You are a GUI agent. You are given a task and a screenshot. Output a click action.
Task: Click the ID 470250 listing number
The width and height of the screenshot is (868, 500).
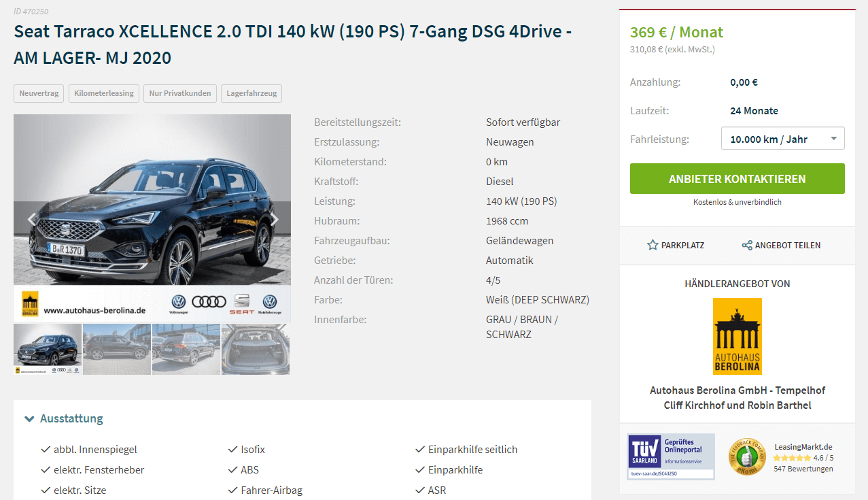[31, 11]
